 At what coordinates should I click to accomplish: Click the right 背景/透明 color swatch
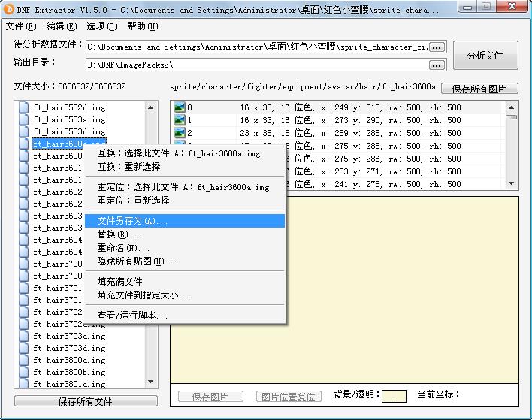coord(400,396)
